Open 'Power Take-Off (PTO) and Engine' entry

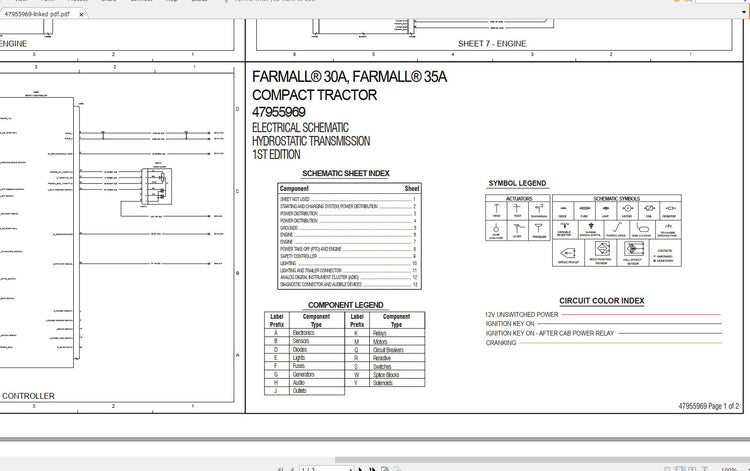click(x=348, y=249)
